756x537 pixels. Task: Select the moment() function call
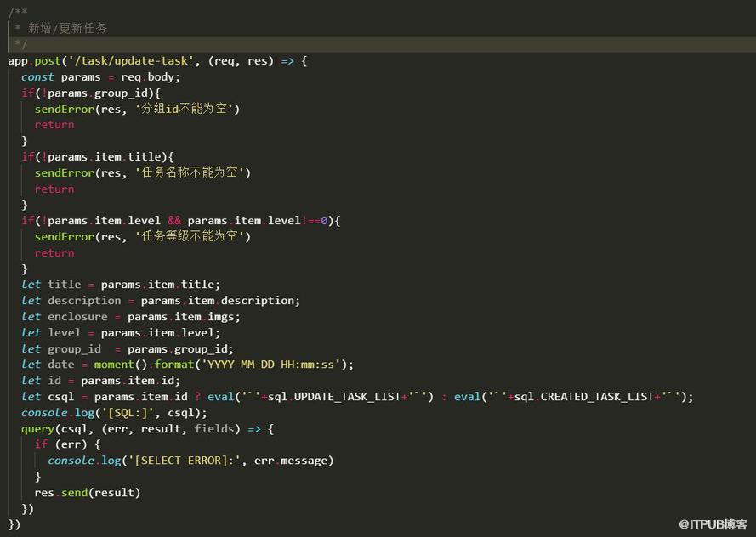121,365
